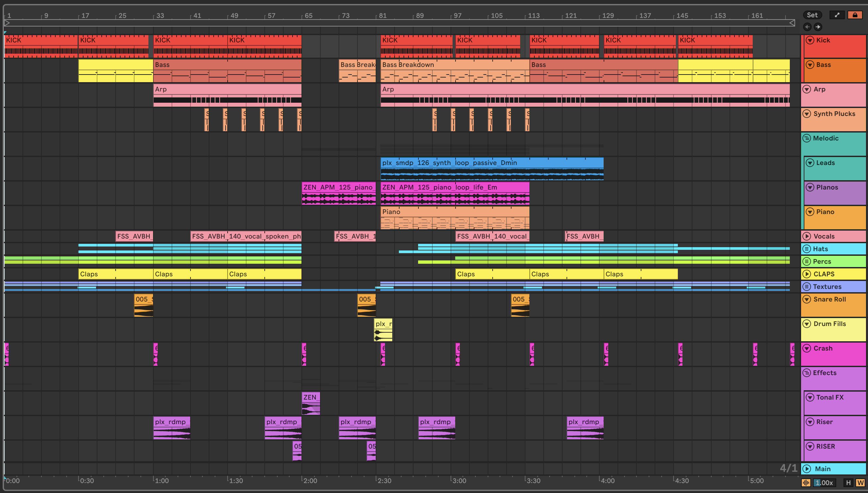This screenshot has width=868, height=493.
Task: Select FSS_AVBH_140_vocal_spoken_ph clip
Action: (x=246, y=236)
